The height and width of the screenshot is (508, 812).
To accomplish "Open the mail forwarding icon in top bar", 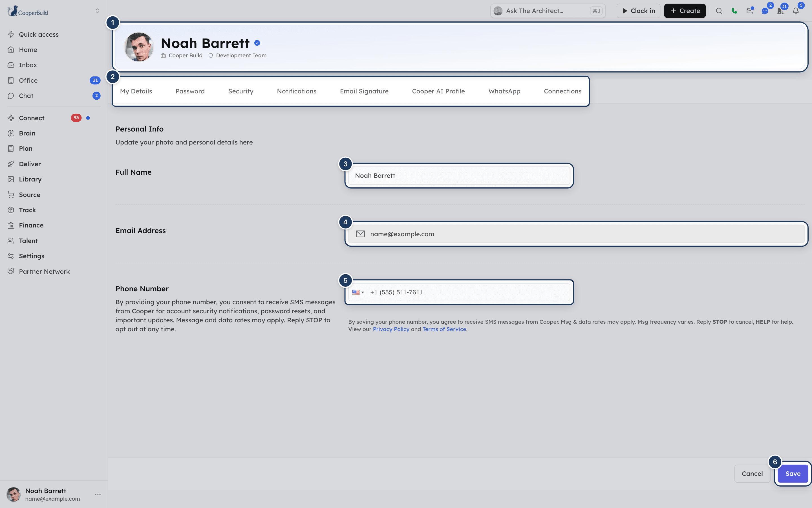I will tap(750, 11).
